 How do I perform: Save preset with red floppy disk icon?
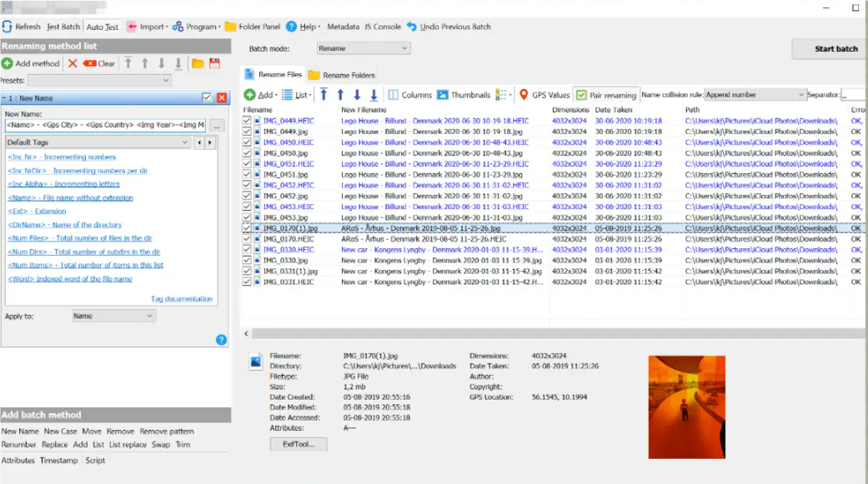point(215,63)
